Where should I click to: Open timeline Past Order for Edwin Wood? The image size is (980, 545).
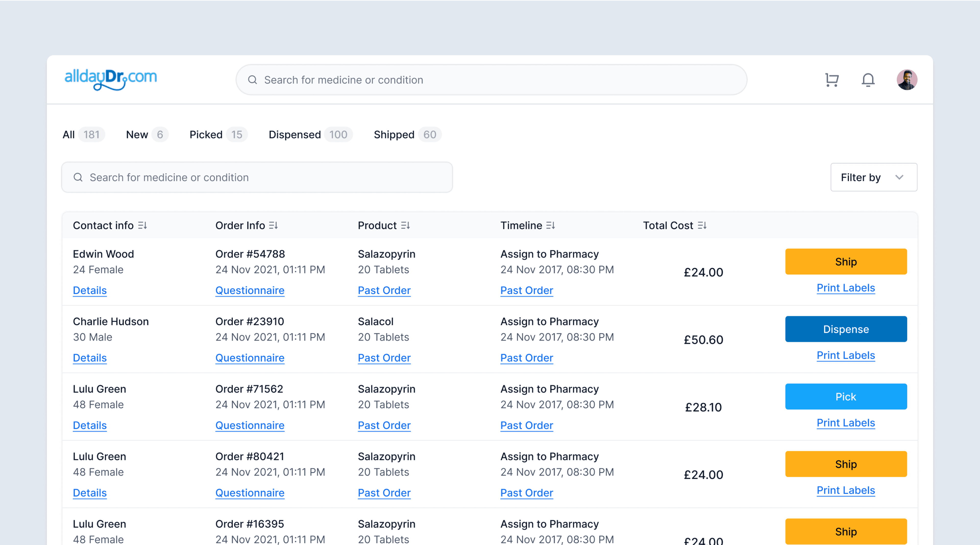coord(527,290)
